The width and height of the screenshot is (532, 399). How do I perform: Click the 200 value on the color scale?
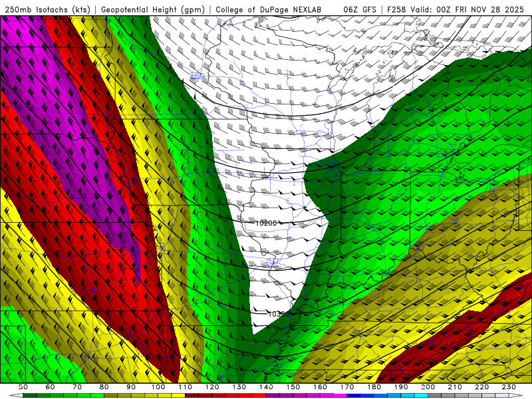tap(428, 387)
